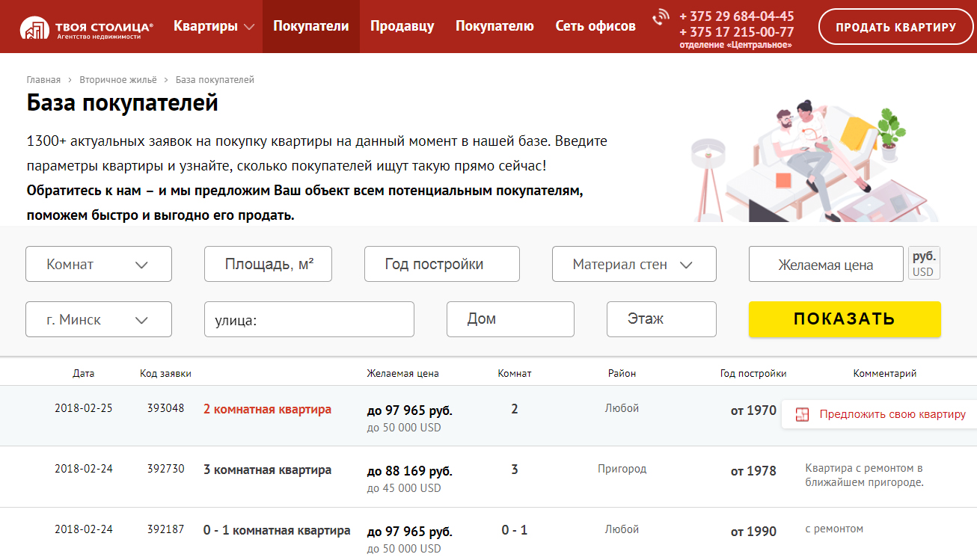This screenshot has height=560, width=977.
Task: Focus the Площадь, м² input field
Action: pyautogui.click(x=268, y=265)
